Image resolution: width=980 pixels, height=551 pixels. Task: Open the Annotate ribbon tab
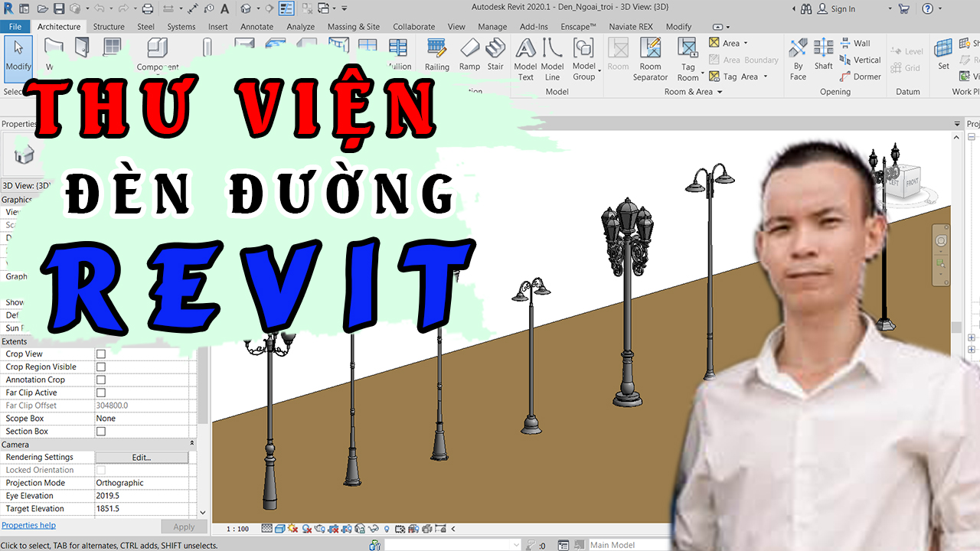pyautogui.click(x=256, y=27)
